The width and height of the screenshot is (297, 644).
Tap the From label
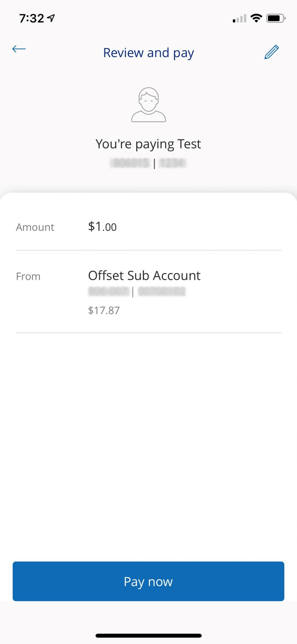[28, 276]
